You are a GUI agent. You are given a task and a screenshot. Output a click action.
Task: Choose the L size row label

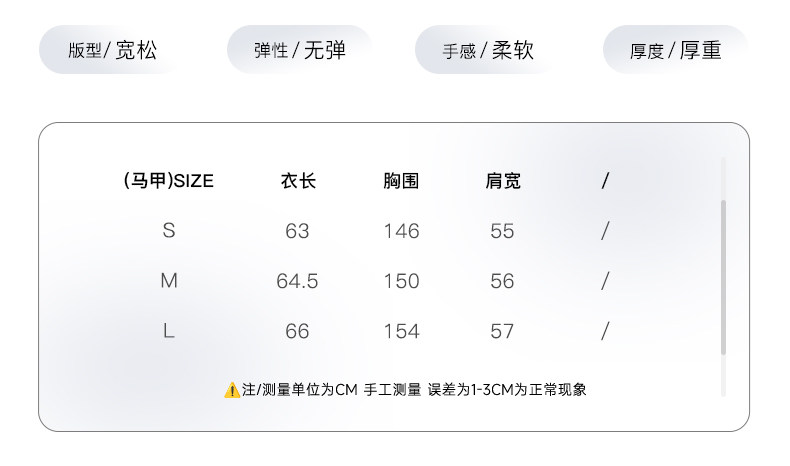[x=168, y=331]
